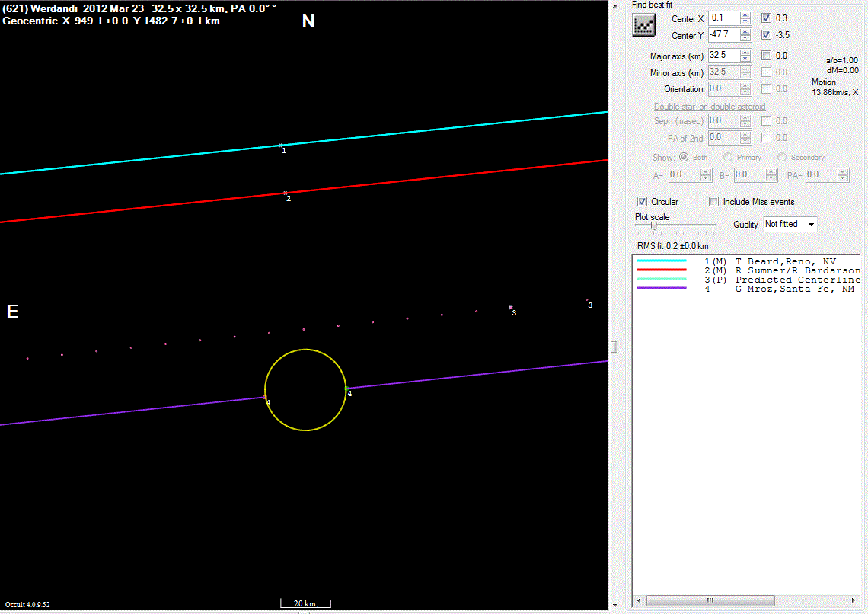
Task: Click the plot scroll-down arrow
Action: point(615,605)
